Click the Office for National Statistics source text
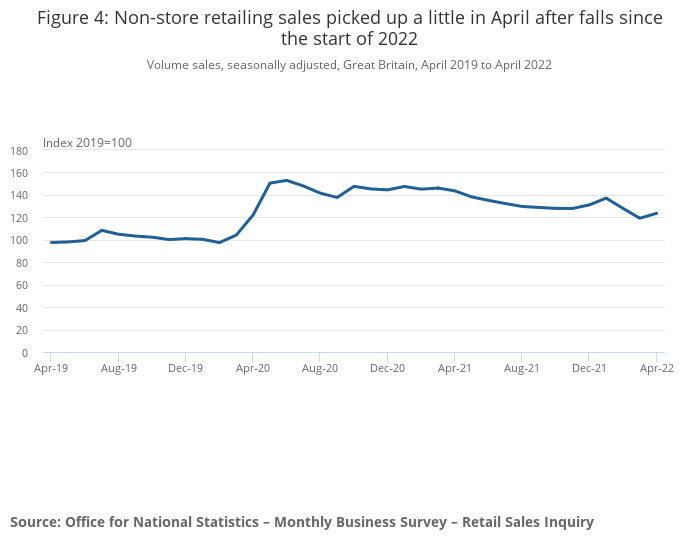 [x=302, y=522]
